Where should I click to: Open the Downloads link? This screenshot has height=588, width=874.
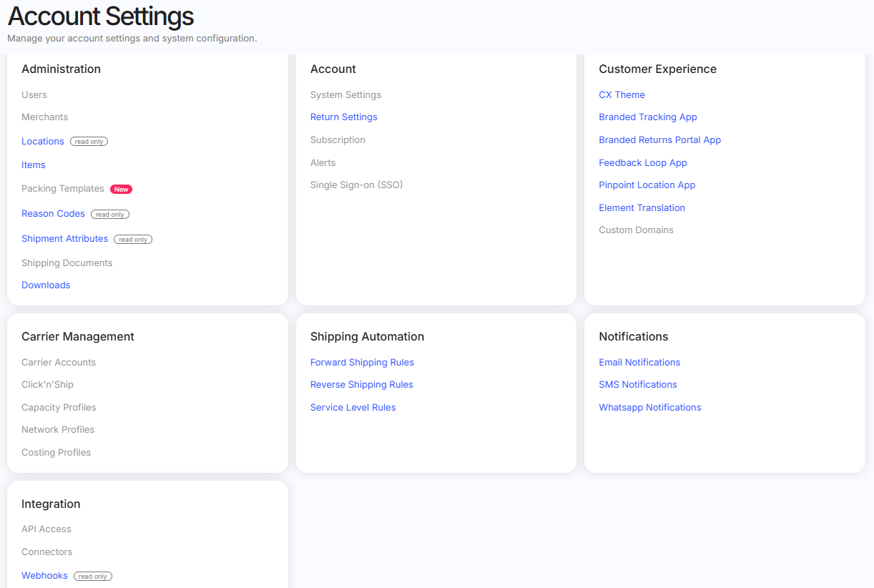click(46, 285)
